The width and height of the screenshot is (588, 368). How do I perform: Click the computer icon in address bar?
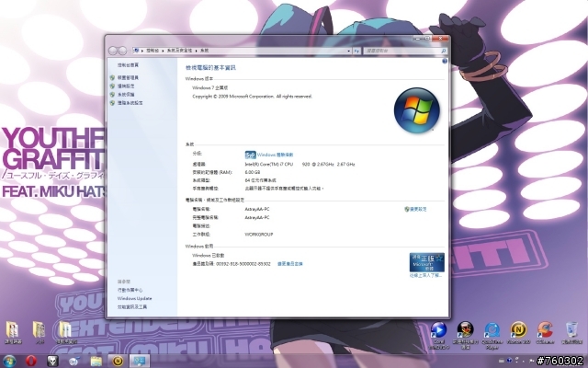coord(137,51)
